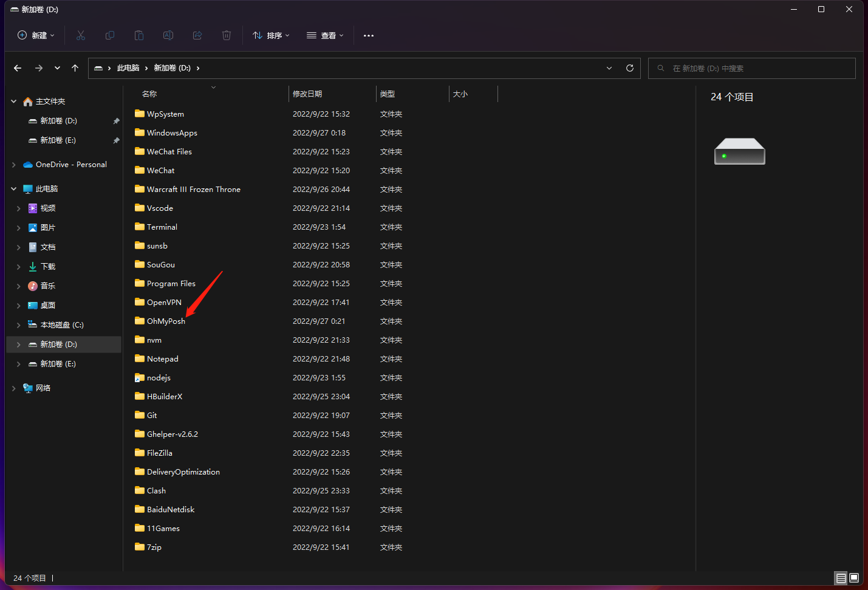Click the Delete trash can icon
Viewport: 868px width, 590px height.
pos(227,35)
